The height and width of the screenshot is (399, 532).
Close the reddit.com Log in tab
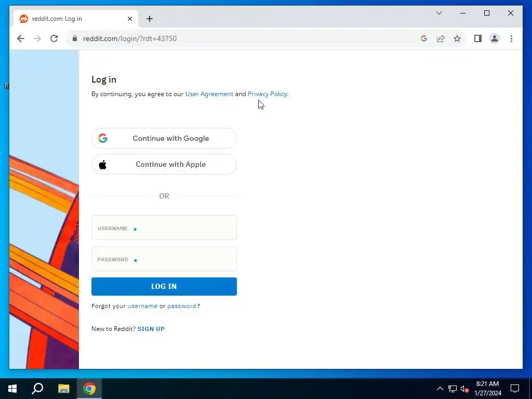pyautogui.click(x=129, y=19)
